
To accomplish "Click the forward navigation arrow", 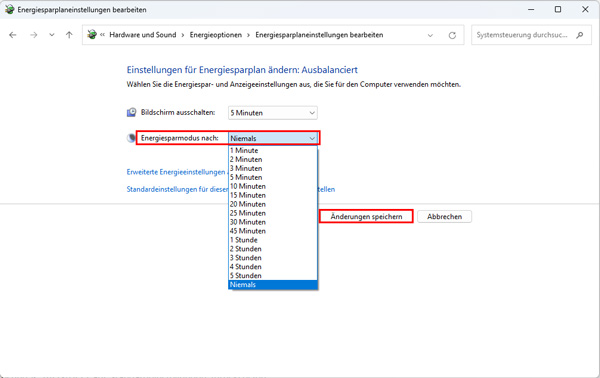I will coord(34,35).
